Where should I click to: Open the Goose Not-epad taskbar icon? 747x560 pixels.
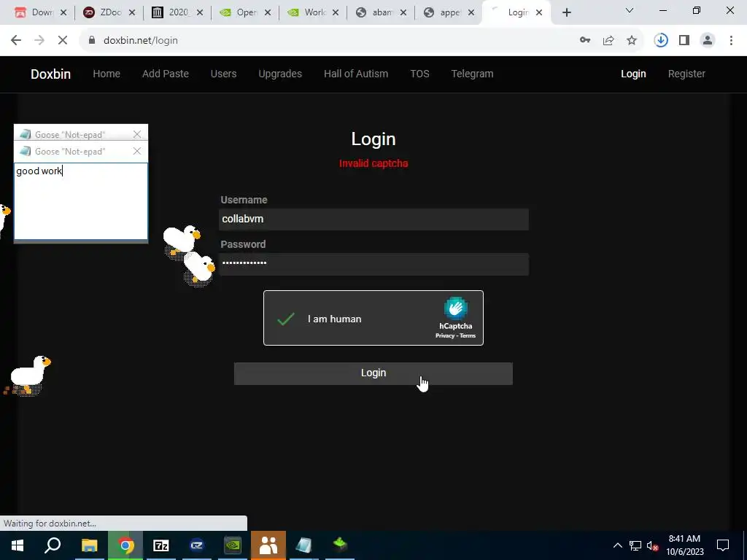pos(304,545)
